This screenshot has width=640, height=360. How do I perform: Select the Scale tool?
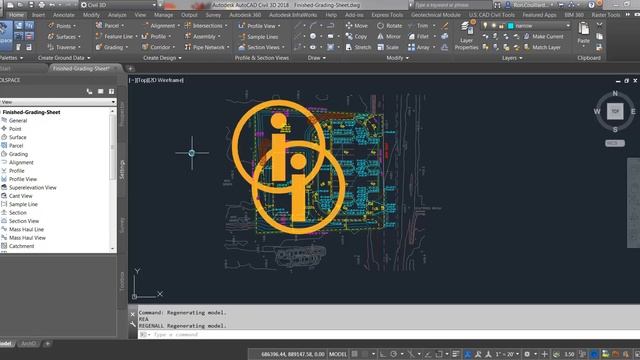point(388,47)
